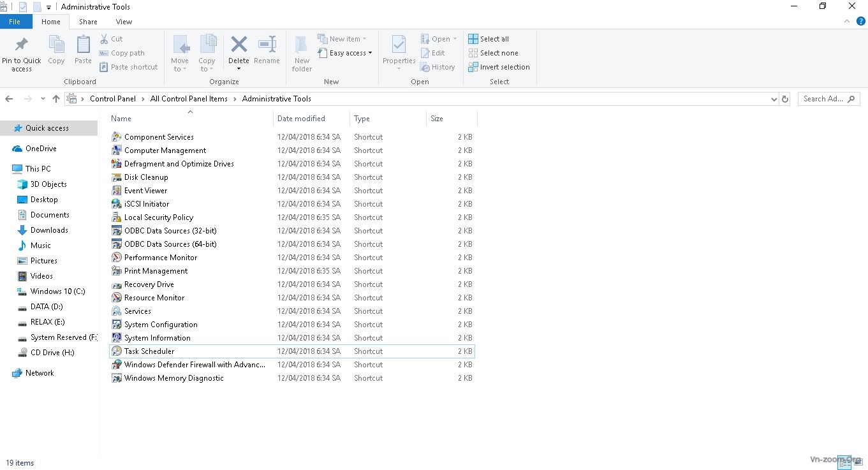Select Defragment and Optimize Drives icon
This screenshot has height=470, width=868.
116,164
